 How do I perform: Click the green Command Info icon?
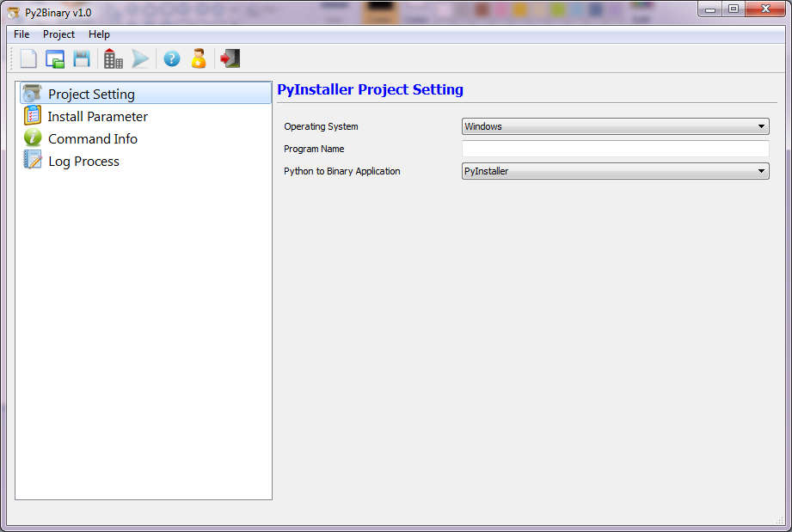pos(33,138)
